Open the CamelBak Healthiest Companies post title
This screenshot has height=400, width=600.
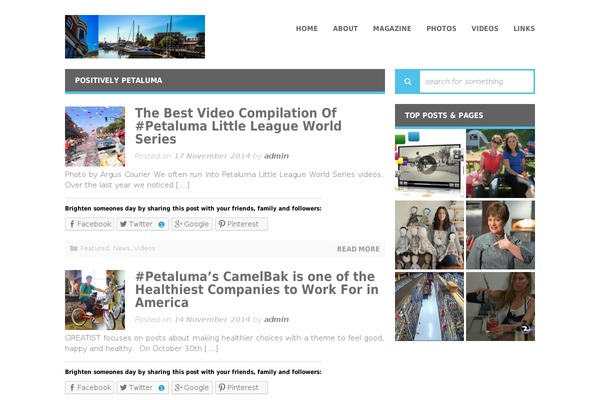pos(257,289)
